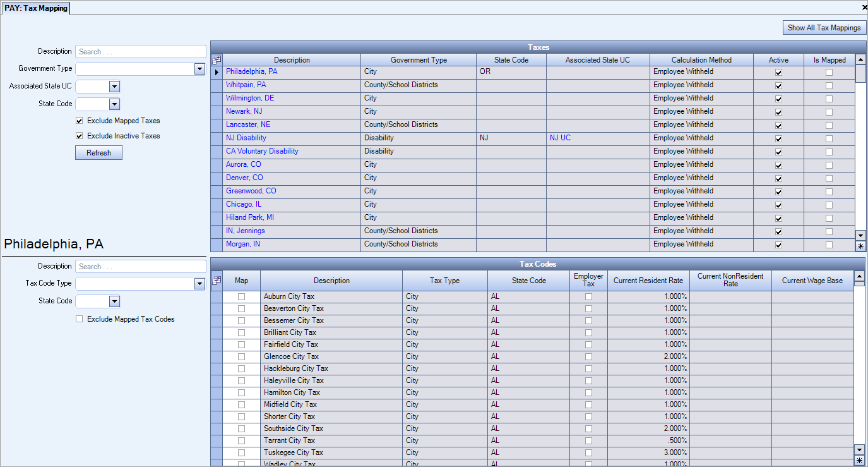Open the Taxes grid field chooser icon
This screenshot has height=467, width=868.
pos(217,59)
